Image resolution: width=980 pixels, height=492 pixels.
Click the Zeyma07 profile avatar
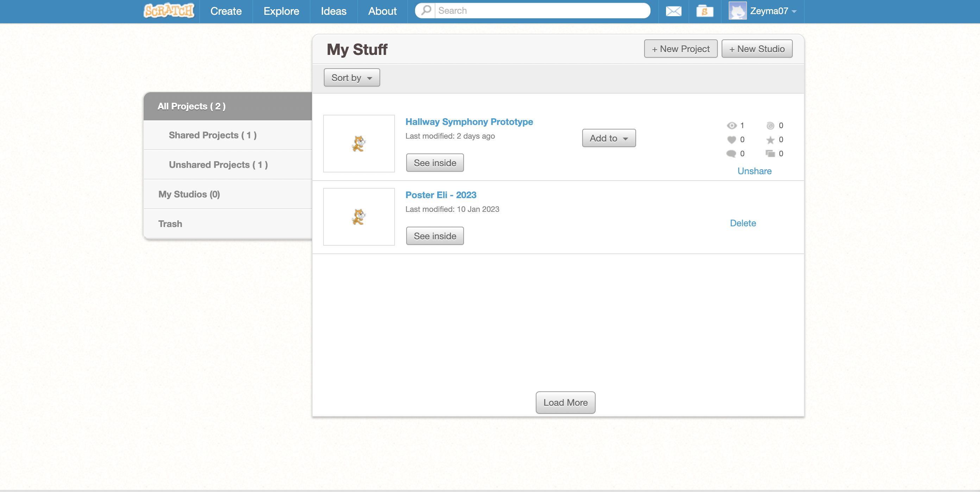[x=737, y=11]
